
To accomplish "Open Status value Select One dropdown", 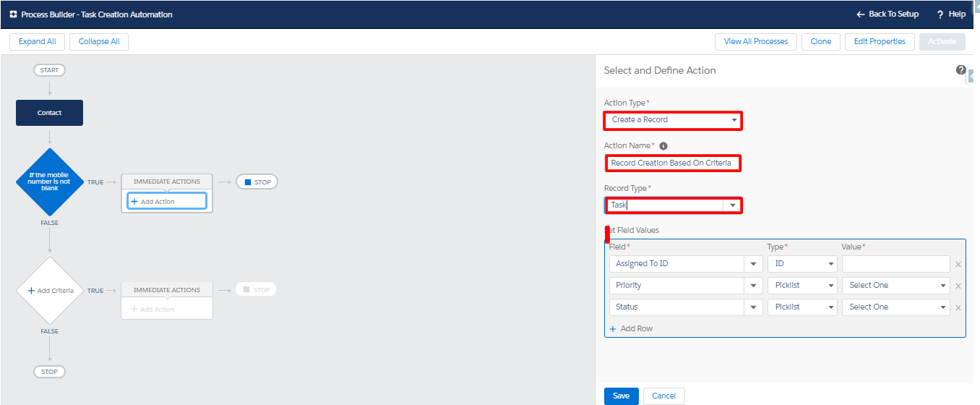I will [896, 307].
